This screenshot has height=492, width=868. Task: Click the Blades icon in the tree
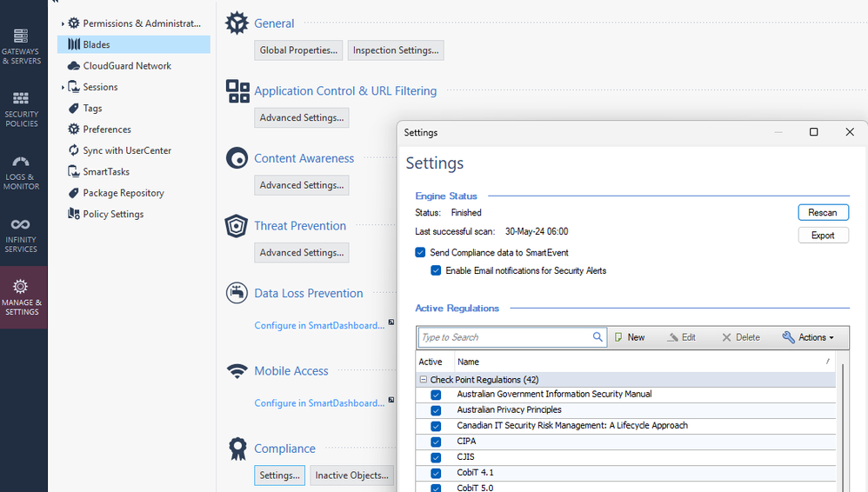[x=74, y=44]
